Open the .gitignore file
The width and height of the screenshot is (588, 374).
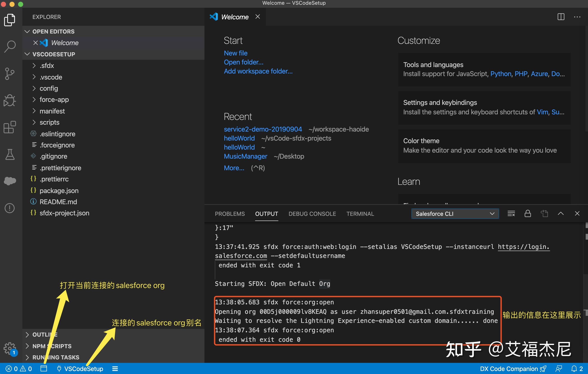[x=113, y=156]
